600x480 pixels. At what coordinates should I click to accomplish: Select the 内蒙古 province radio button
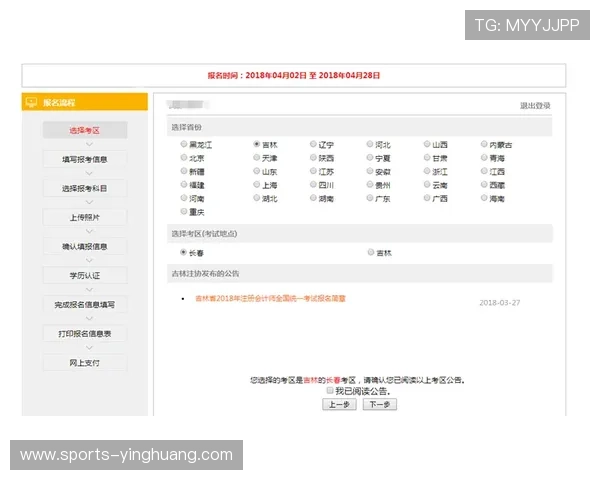[x=484, y=144]
